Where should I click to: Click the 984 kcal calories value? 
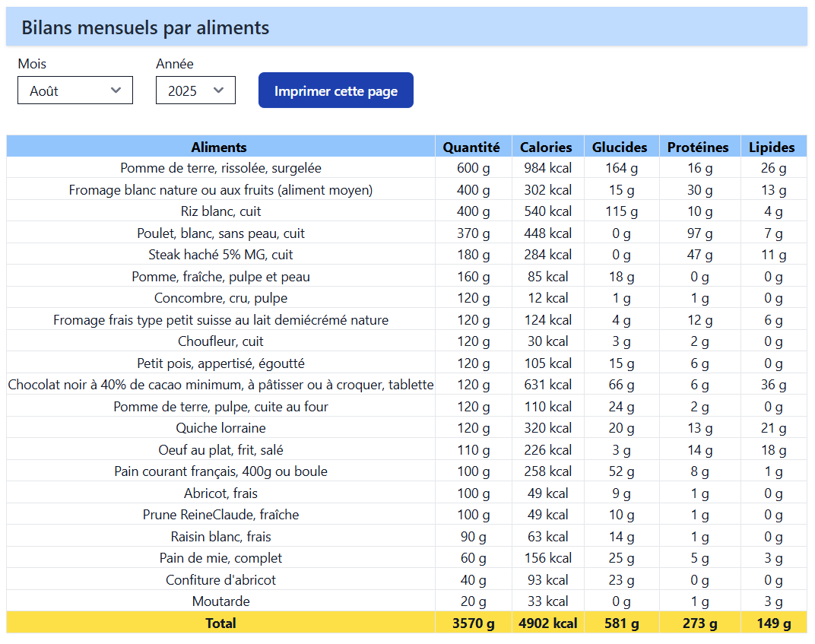point(548,168)
